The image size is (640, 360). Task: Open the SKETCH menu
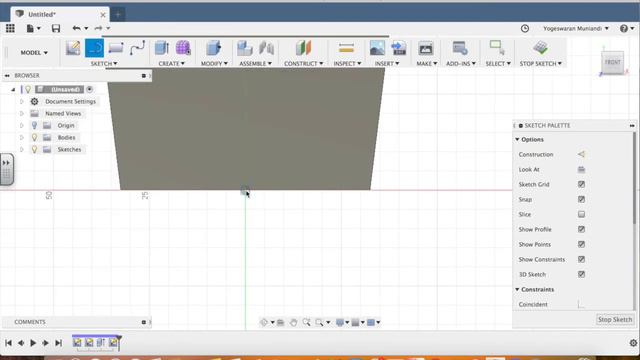pyautogui.click(x=104, y=64)
